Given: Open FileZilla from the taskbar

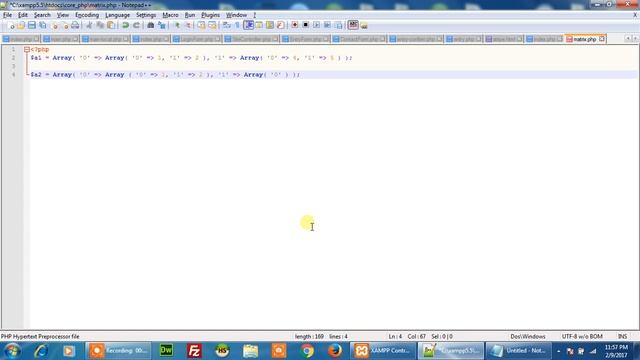Looking at the screenshot, I should pos(194,351).
